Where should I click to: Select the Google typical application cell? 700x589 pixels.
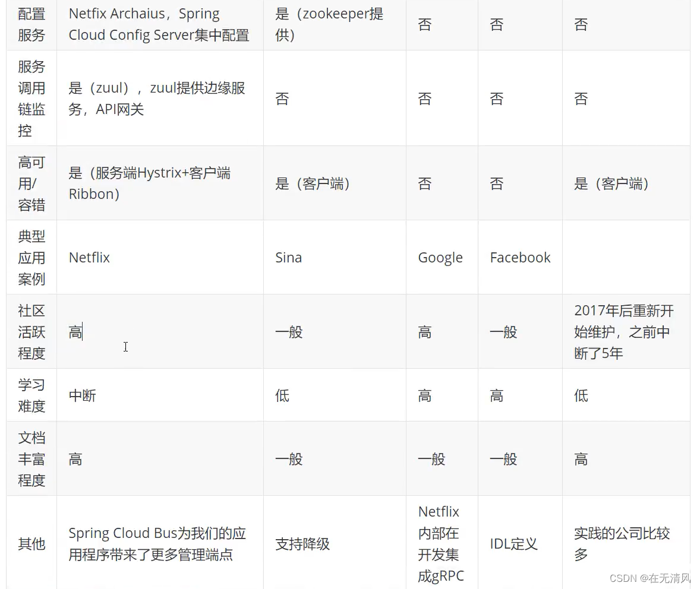[x=440, y=257]
